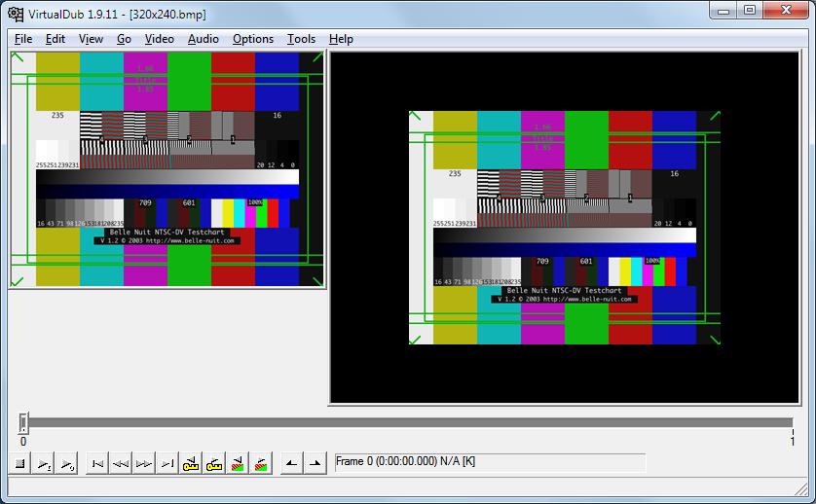Click the Stop playback button
This screenshot has width=816, height=504.
[x=20, y=463]
